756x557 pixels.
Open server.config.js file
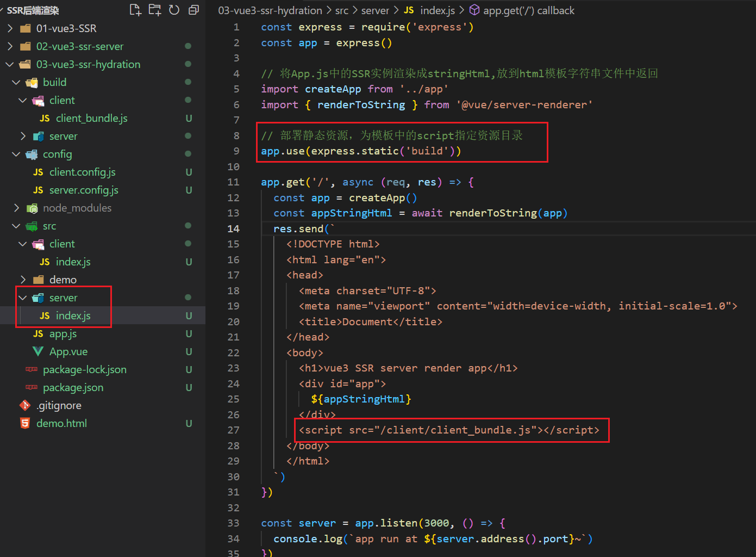(84, 190)
